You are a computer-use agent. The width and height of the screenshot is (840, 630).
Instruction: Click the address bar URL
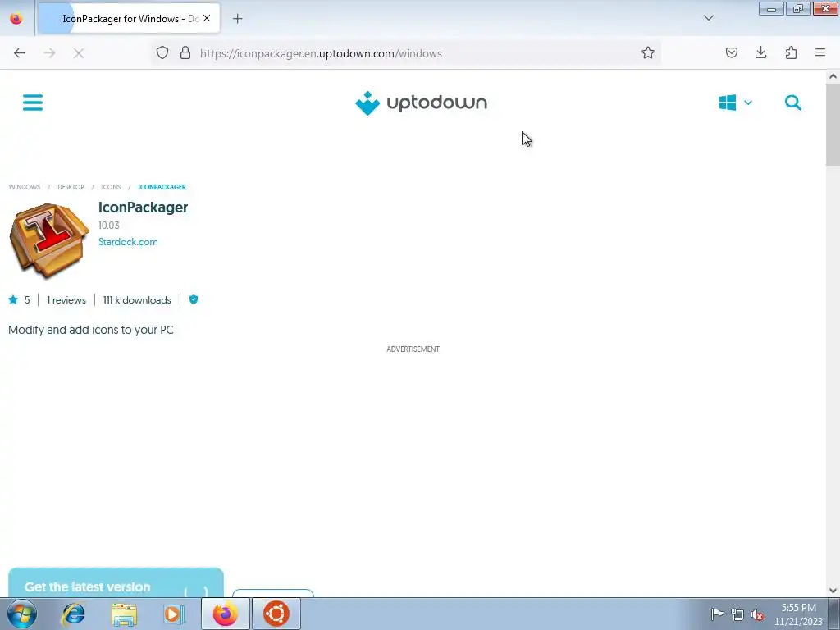(321, 53)
